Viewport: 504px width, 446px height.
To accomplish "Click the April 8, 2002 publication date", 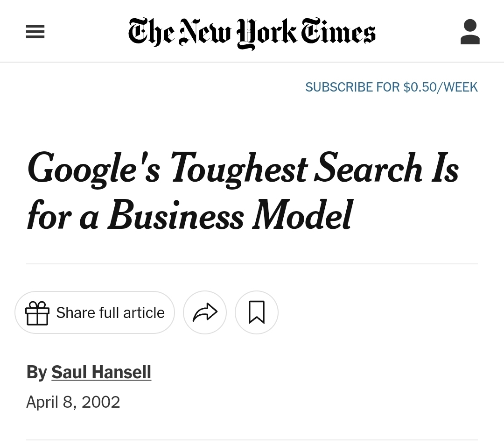I will [x=73, y=402].
